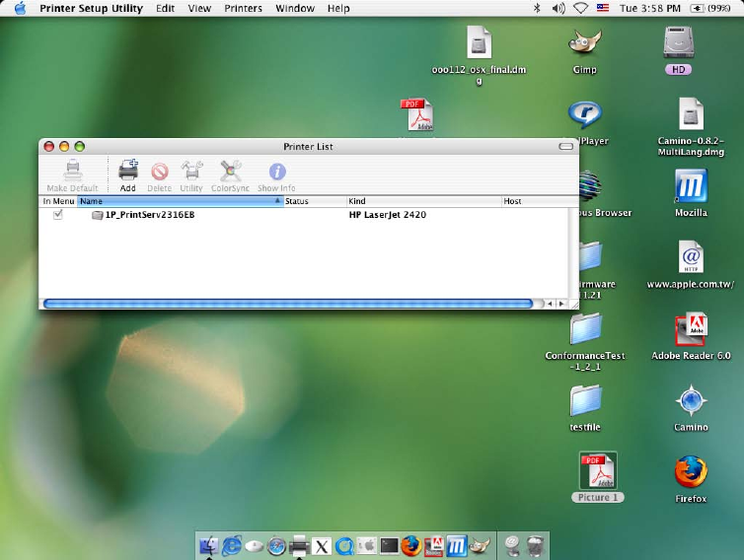Click the Firefox icon in the Dock
The height and width of the screenshot is (560, 744).
[411, 546]
